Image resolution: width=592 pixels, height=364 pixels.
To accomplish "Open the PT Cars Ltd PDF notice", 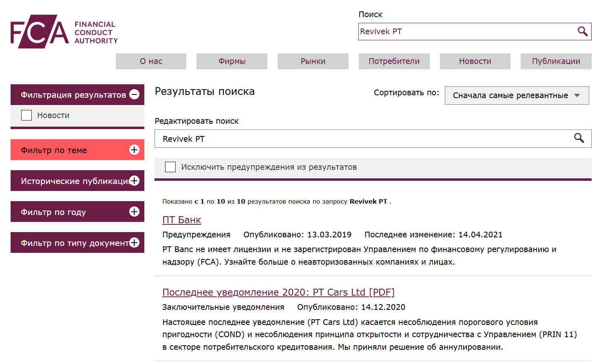I will pos(278,292).
